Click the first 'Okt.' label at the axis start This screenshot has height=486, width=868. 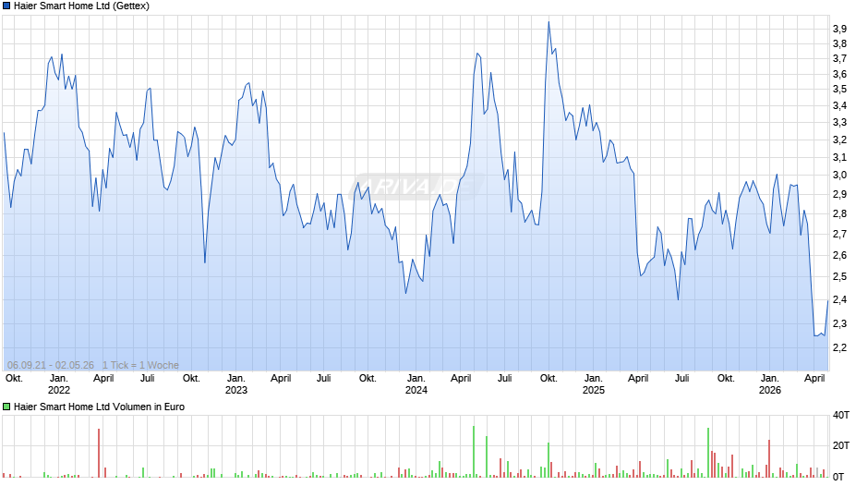pyautogui.click(x=14, y=378)
